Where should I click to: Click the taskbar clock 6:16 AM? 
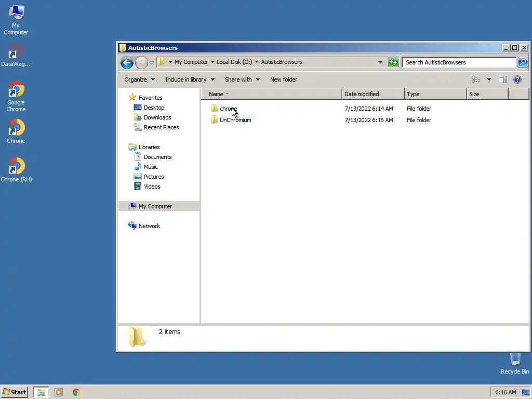(505, 392)
